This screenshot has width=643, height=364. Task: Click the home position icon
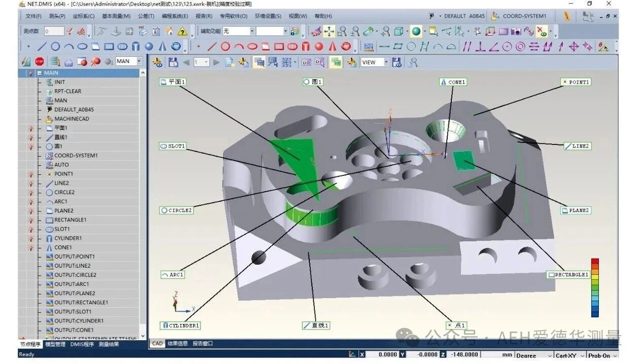click(x=169, y=31)
